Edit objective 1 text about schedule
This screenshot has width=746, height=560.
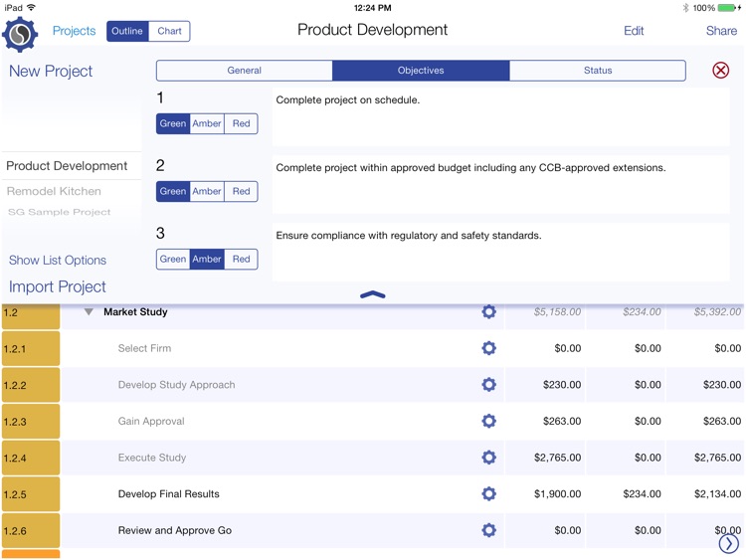pyautogui.click(x=500, y=116)
